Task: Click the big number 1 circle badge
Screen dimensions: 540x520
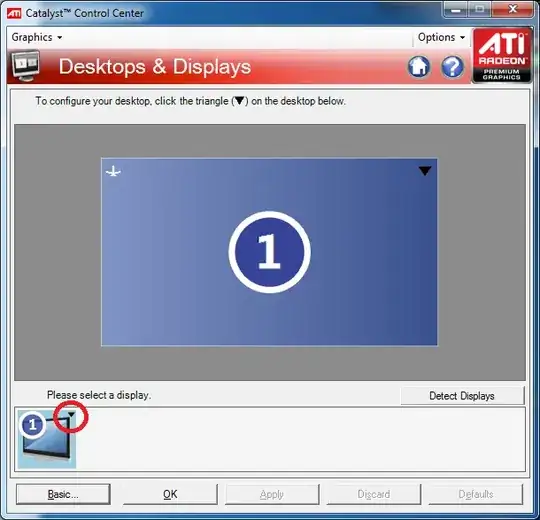Action: [x=269, y=252]
